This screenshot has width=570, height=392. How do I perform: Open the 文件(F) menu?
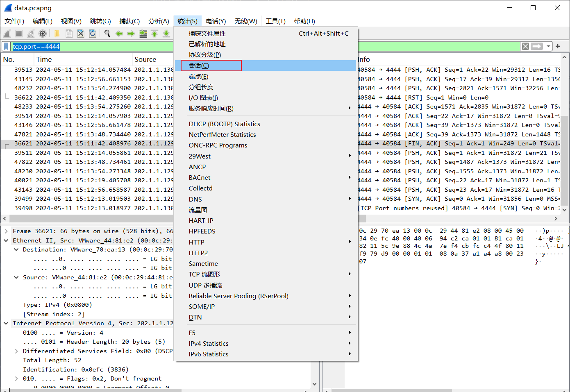point(14,21)
